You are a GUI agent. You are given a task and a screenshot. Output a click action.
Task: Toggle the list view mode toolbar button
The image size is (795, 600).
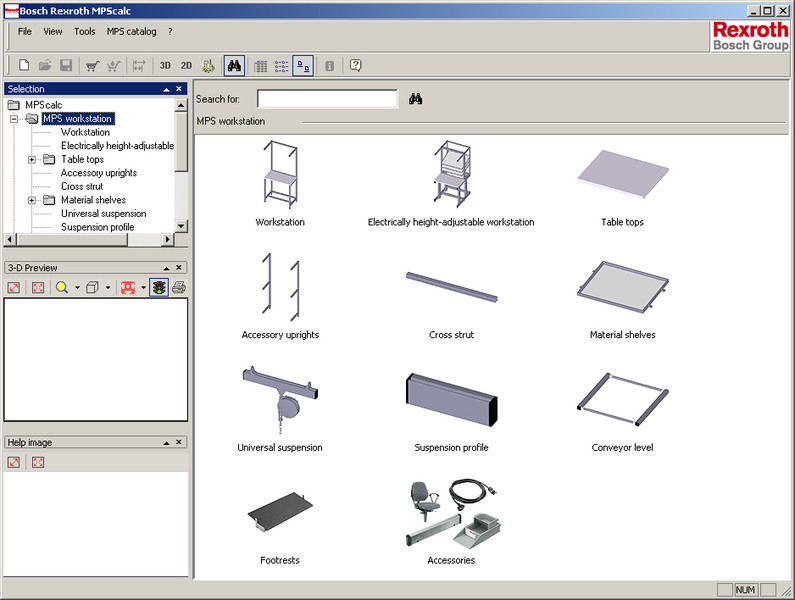(282, 66)
